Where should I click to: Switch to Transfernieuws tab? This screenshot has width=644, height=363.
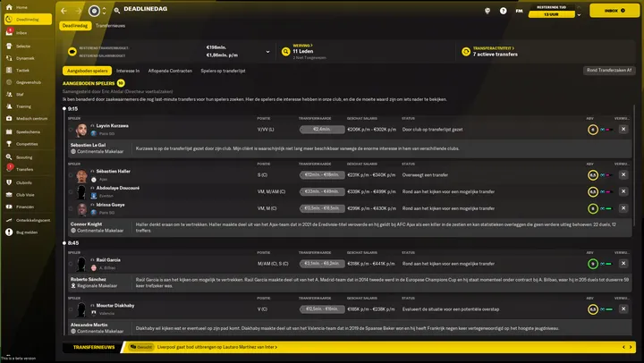111,25
